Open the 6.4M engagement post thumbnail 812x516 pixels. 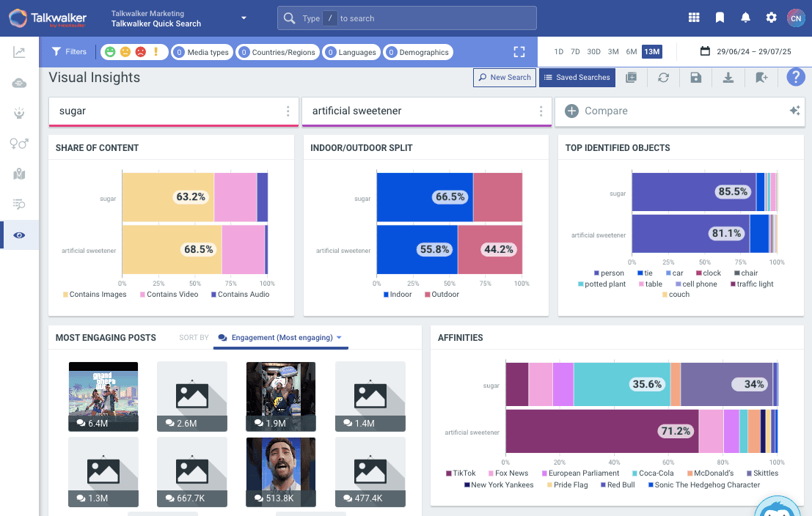click(x=103, y=396)
